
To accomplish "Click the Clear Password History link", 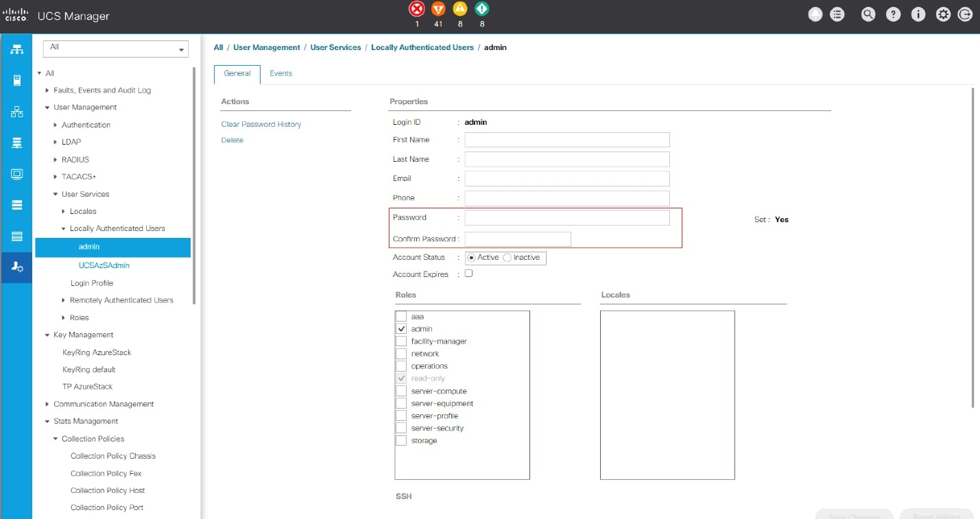I will [x=261, y=124].
